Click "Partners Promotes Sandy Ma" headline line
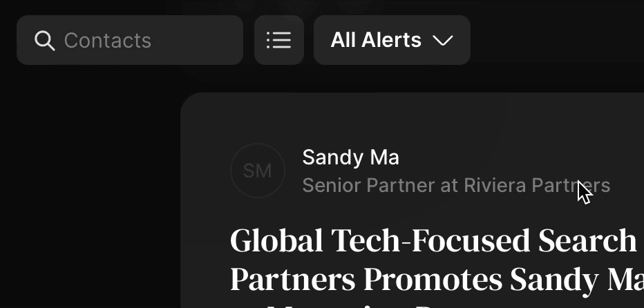Screen dimensions: 644x308 pyautogui.click(x=435, y=279)
